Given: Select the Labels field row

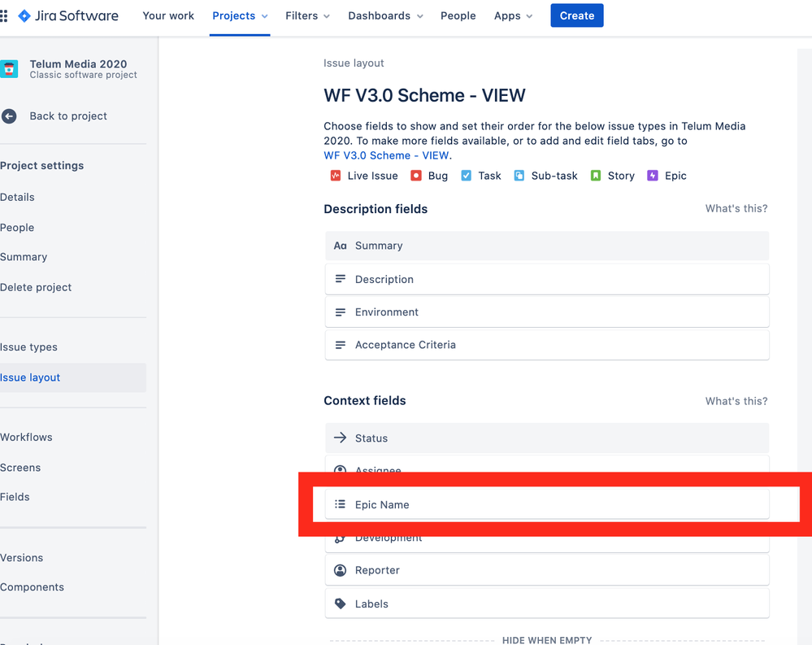Looking at the screenshot, I should click(x=547, y=604).
